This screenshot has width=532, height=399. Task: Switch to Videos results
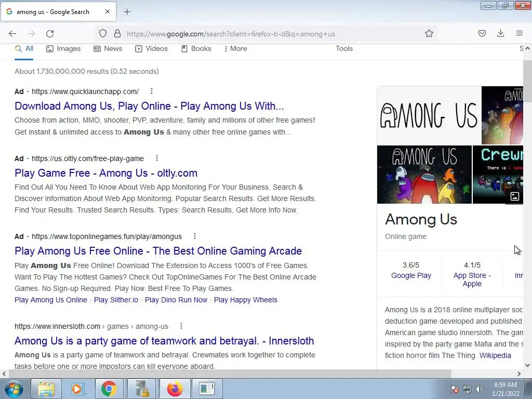(151, 48)
